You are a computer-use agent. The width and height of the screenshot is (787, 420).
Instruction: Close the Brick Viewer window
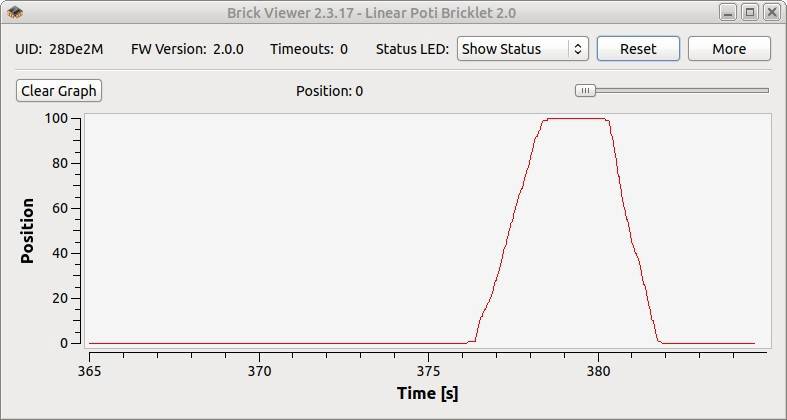coord(771,13)
